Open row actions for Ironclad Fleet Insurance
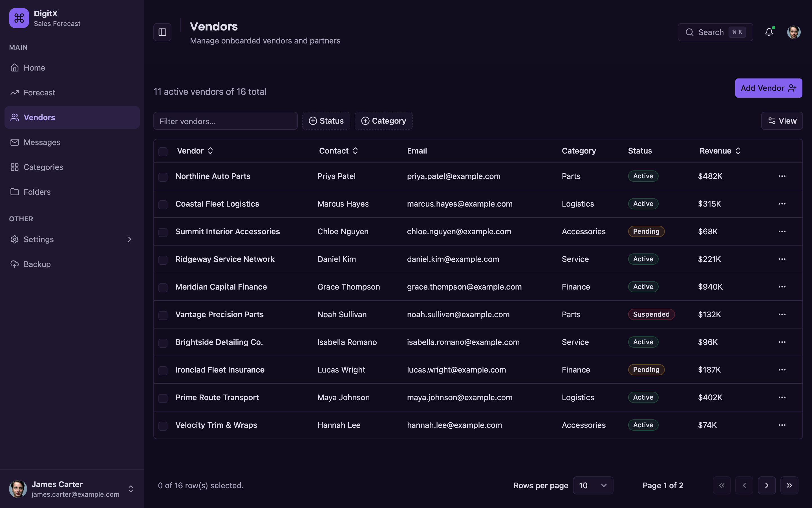The width and height of the screenshot is (812, 508). point(782,370)
